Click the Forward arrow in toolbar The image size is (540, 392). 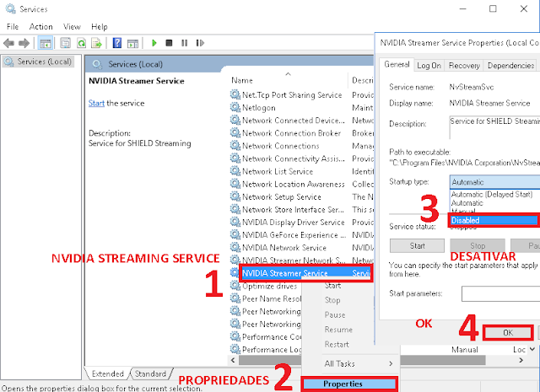[x=24, y=43]
